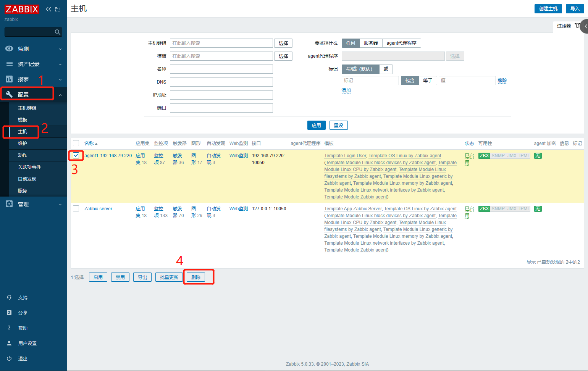This screenshot has height=371, width=588.
Task: Sort hosts by the name column header
Action: click(91, 144)
